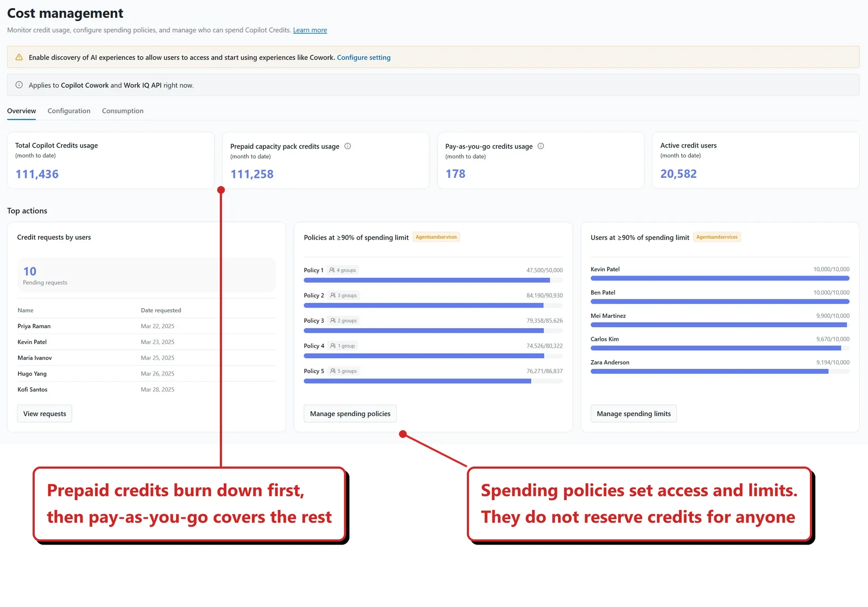
Task: Click the Name column header
Action: [26, 310]
